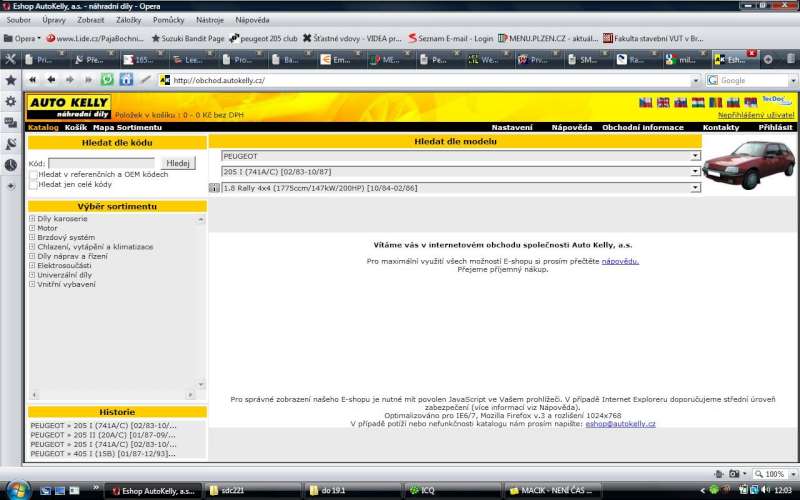Open bookmarks star panel in sidebar
The image size is (800, 500).
pyautogui.click(x=10, y=80)
